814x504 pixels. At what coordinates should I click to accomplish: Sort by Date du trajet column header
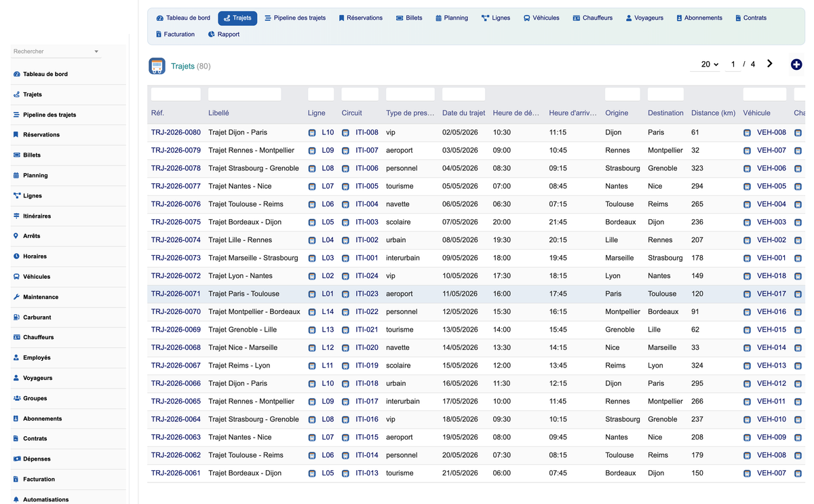[x=463, y=113]
